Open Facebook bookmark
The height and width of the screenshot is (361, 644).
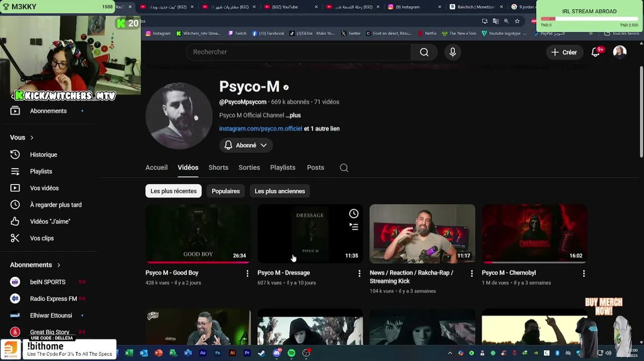click(x=268, y=34)
